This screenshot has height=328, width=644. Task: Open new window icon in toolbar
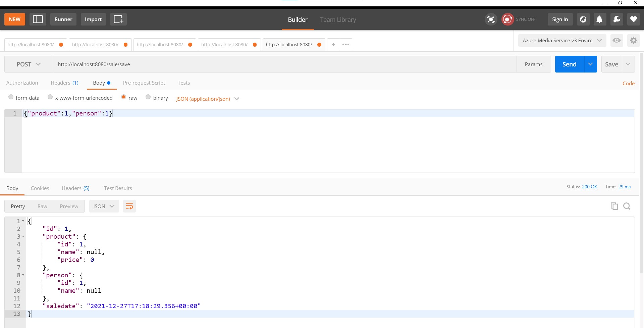(x=118, y=19)
